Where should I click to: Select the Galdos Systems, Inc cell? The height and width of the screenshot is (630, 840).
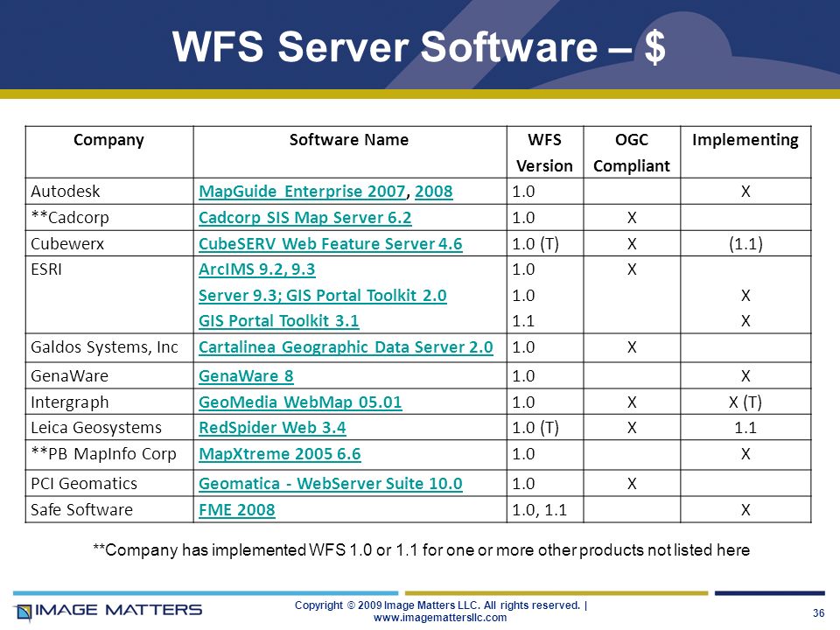pos(108,347)
